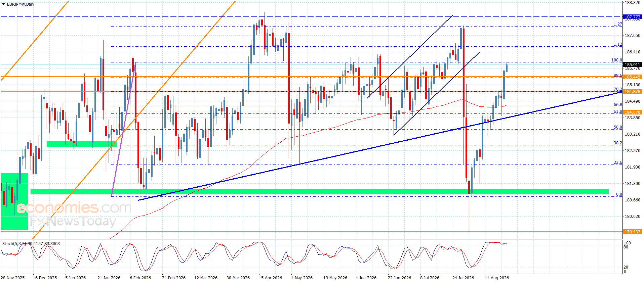Open the chart dropdown arrow beside EURJPY@,Daily
This screenshot has width=644, height=282.
click(4, 4)
